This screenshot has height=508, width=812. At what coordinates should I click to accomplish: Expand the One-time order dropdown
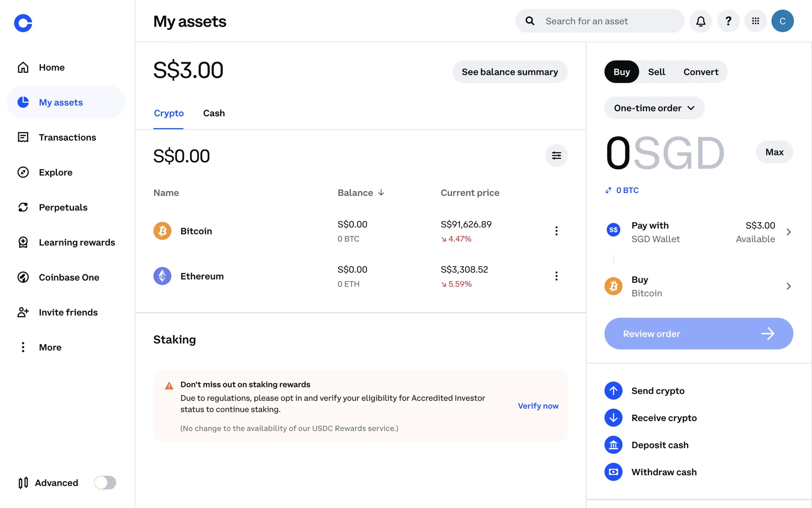pyautogui.click(x=654, y=108)
